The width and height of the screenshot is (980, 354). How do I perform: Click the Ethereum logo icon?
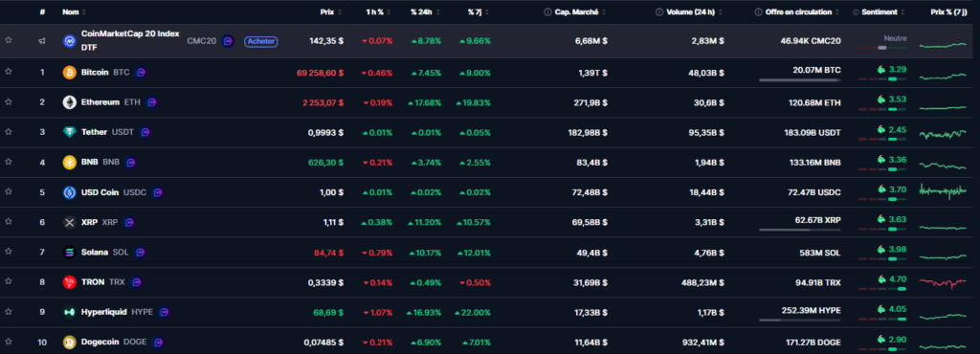coord(69,102)
